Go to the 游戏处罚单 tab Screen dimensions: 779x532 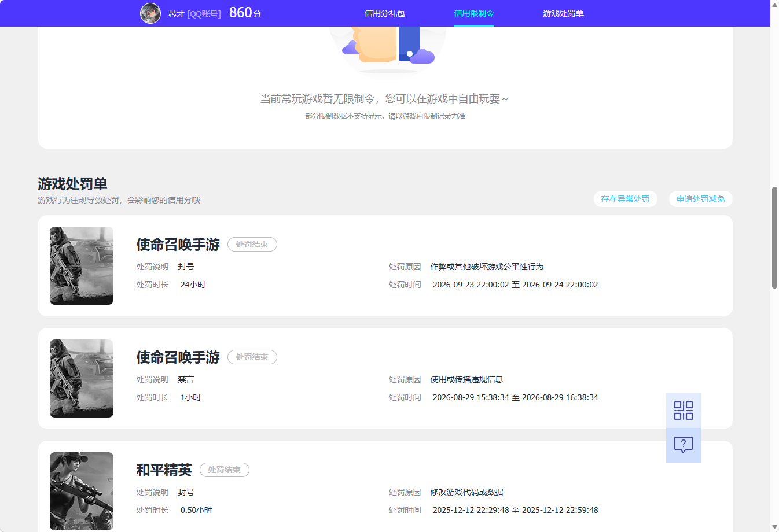point(563,13)
